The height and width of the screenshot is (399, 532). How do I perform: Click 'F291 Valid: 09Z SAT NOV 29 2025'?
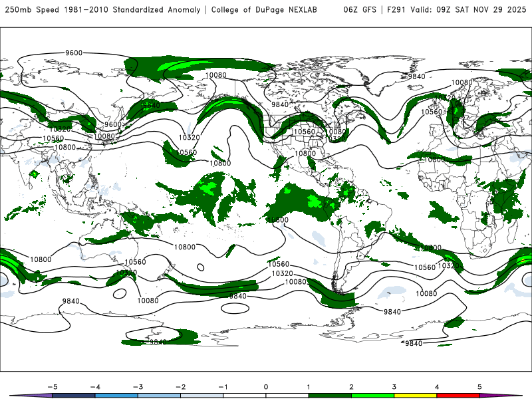456,9
